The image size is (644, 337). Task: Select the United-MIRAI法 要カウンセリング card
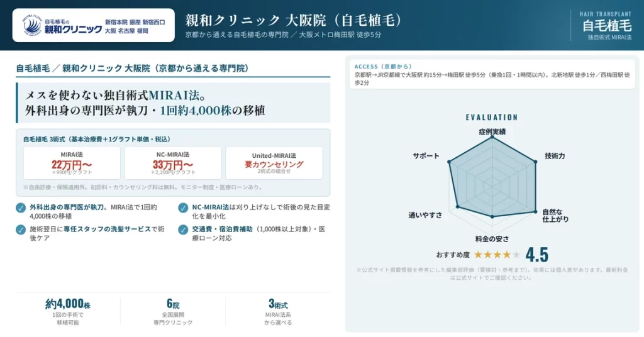tap(274, 163)
